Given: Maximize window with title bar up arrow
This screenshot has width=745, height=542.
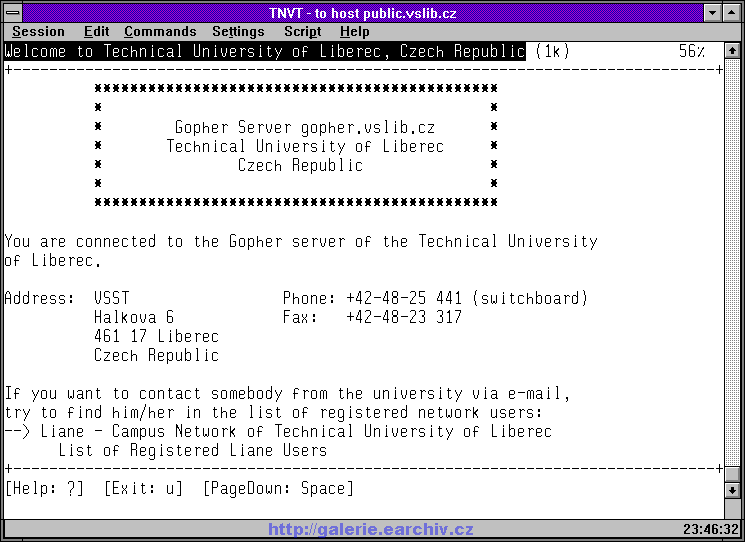Looking at the screenshot, I should tap(731, 12).
